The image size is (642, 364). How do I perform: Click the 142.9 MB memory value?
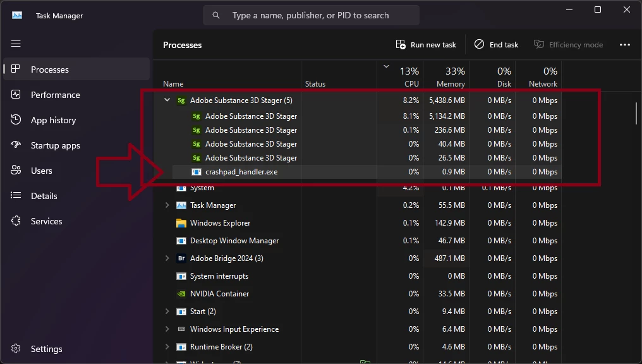pos(449,223)
